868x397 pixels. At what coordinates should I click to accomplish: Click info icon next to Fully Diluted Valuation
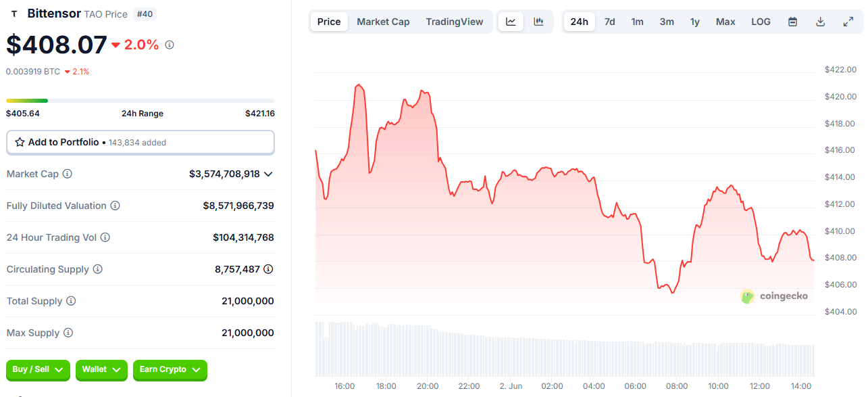[116, 206]
